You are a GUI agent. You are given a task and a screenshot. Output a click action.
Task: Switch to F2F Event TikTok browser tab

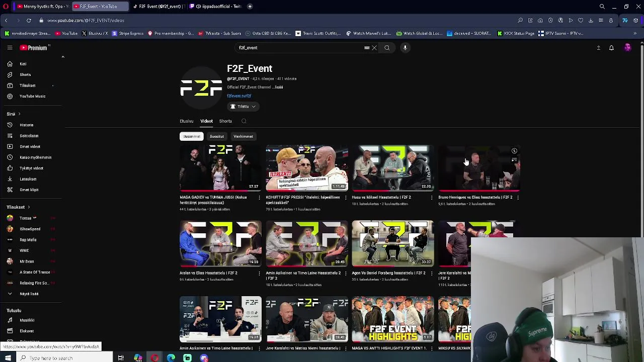coord(158,7)
